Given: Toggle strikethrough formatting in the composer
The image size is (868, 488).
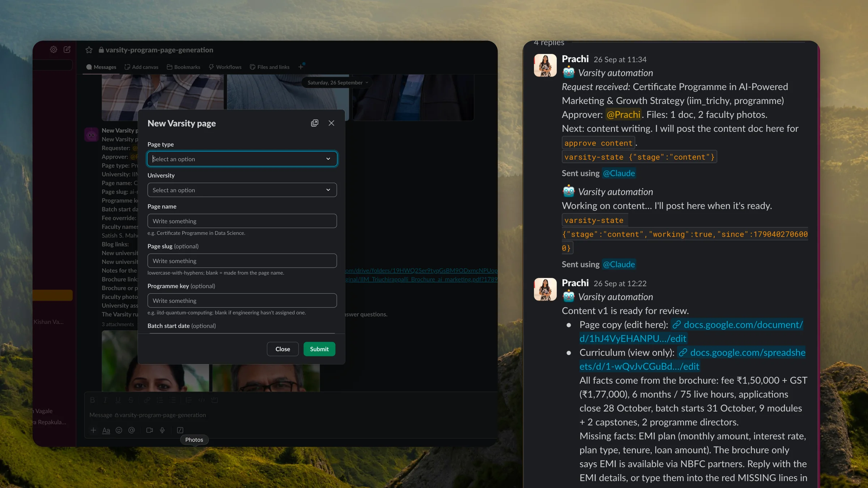Looking at the screenshot, I should coord(131,400).
